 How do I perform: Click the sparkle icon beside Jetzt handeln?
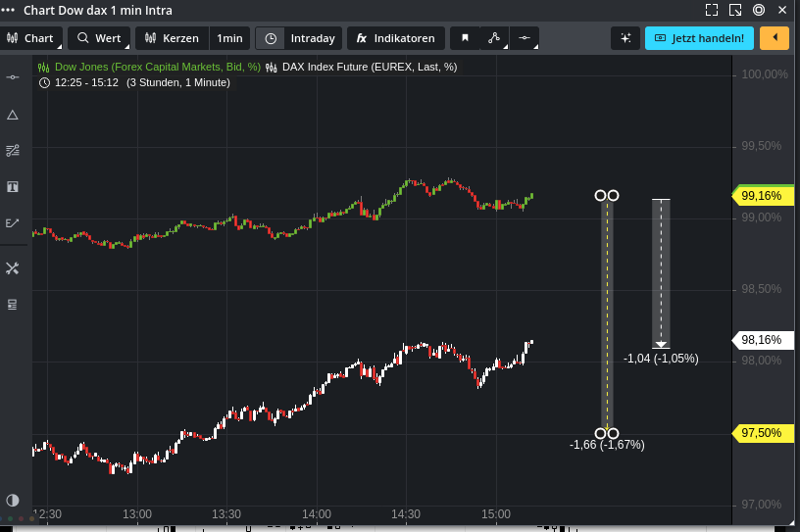[x=625, y=38]
